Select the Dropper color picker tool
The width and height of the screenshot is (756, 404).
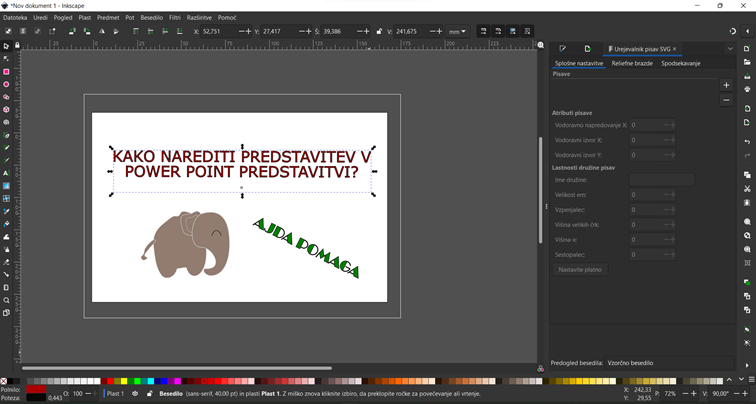click(x=6, y=211)
